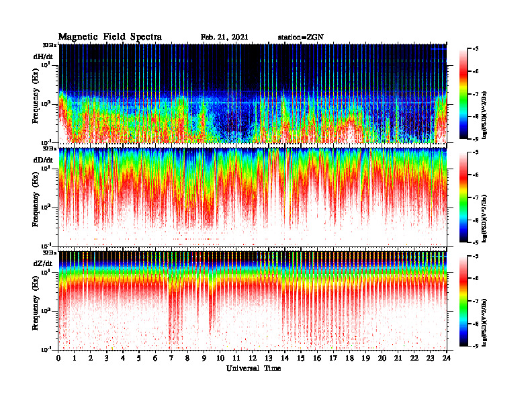Click the 'station=ZGN' label
Screen dimensions: 532x411
301,38
